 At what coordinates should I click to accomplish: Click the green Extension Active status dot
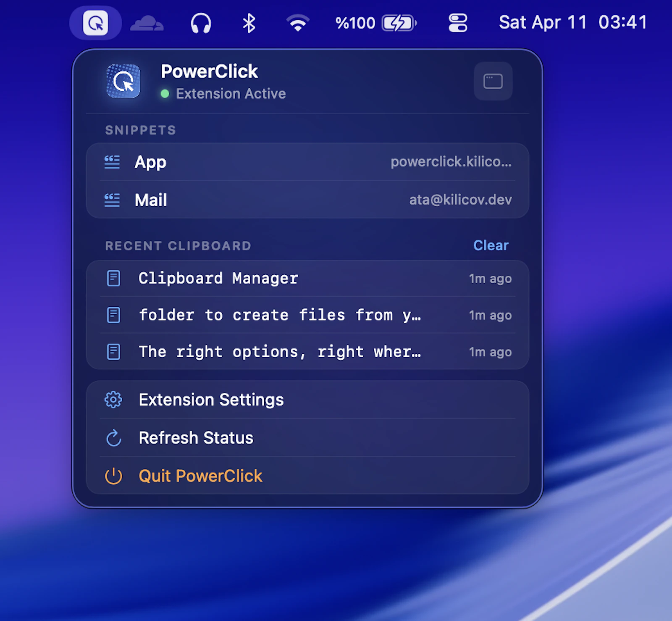165,94
